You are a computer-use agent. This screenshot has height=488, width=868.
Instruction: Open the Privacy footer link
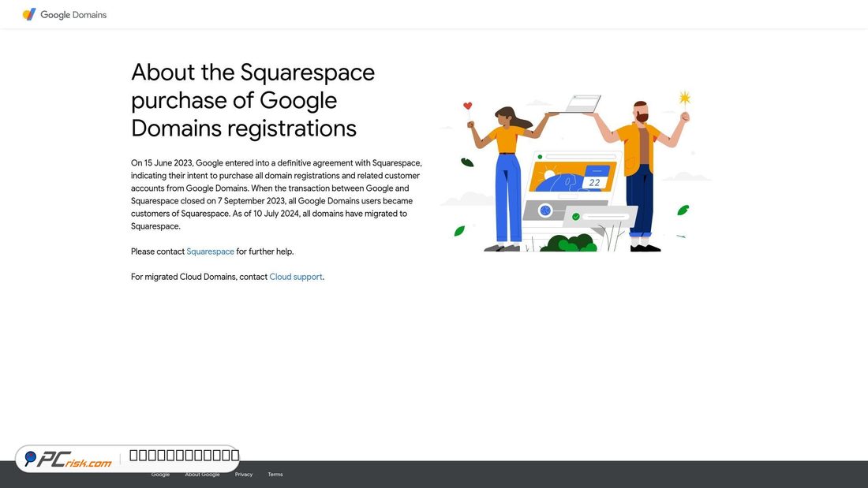click(244, 474)
